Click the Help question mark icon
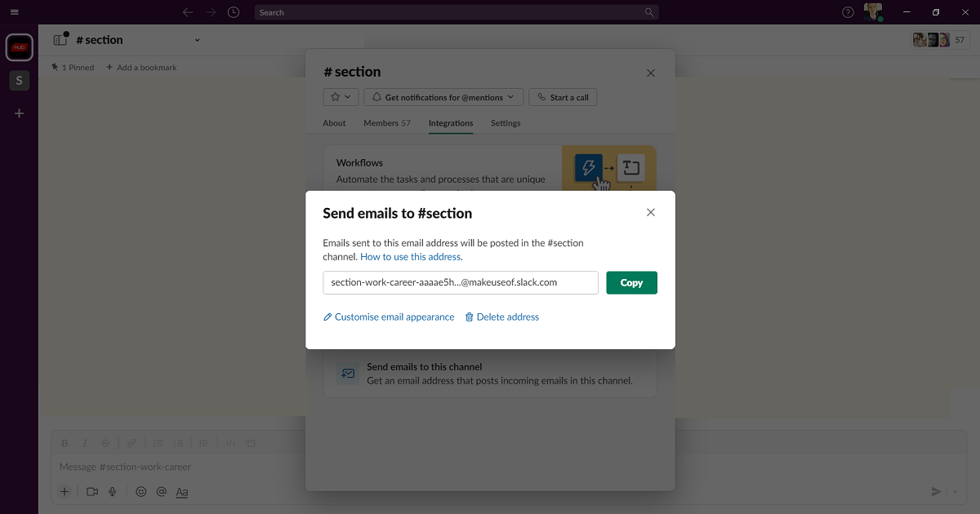 (x=847, y=12)
